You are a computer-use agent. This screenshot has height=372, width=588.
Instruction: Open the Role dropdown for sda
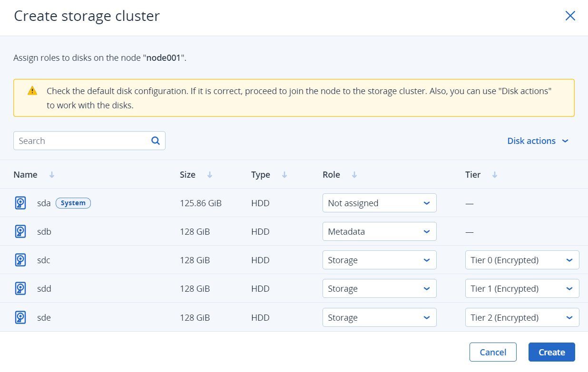click(x=379, y=203)
